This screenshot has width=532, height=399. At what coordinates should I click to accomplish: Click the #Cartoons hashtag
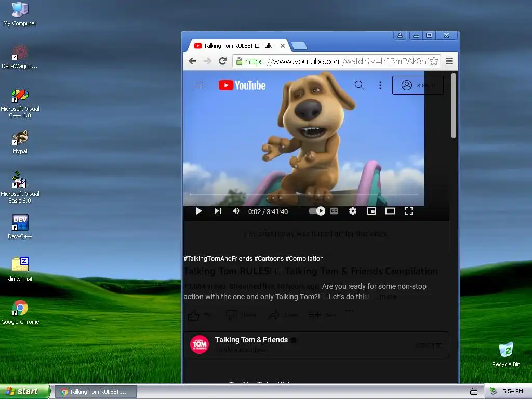269,259
